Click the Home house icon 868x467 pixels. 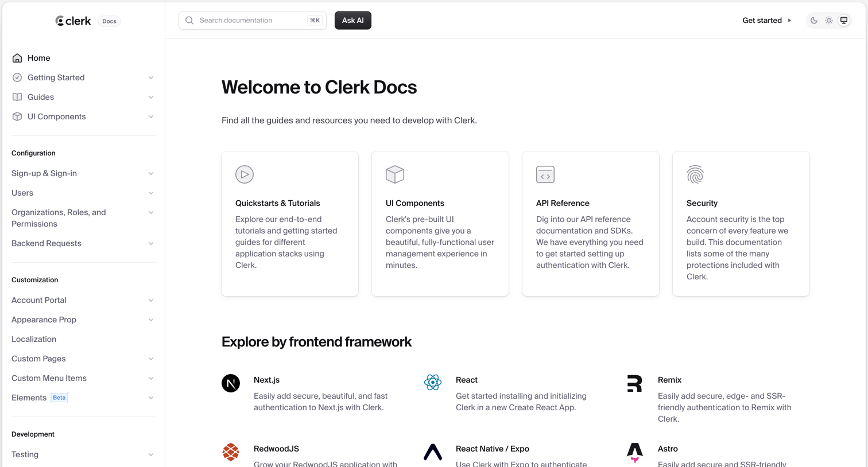point(17,58)
